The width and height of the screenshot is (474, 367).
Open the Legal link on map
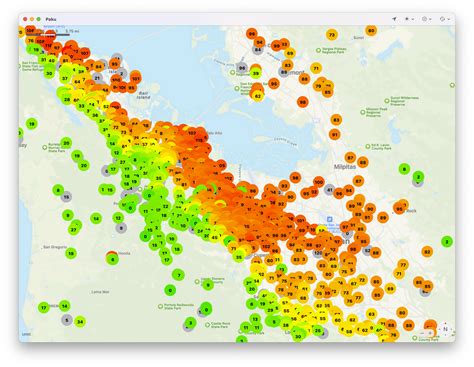click(26, 334)
